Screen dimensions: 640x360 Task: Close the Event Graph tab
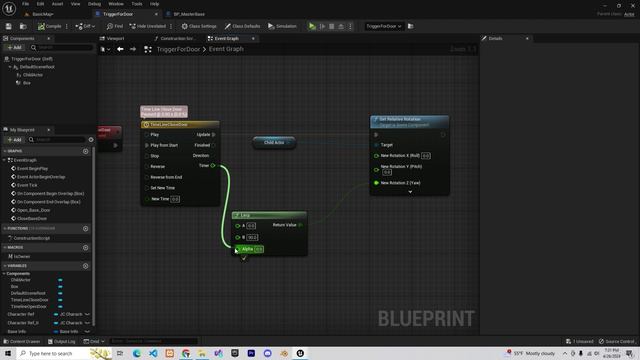coord(253,38)
